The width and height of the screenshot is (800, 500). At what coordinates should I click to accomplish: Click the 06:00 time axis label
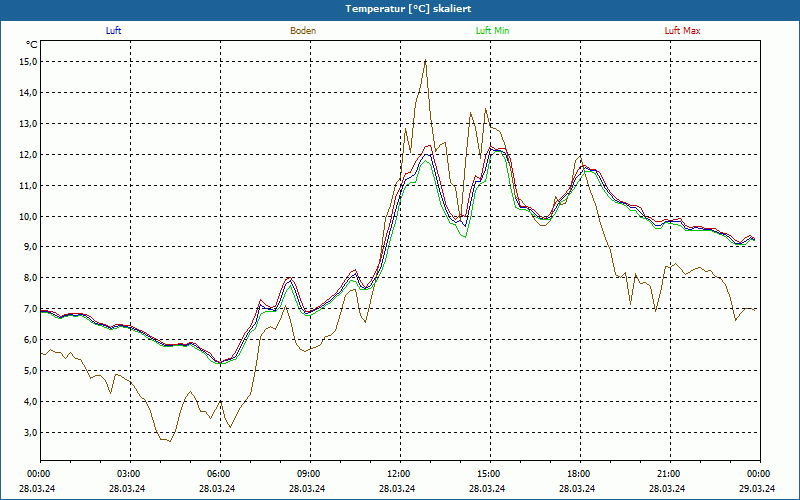(218, 474)
